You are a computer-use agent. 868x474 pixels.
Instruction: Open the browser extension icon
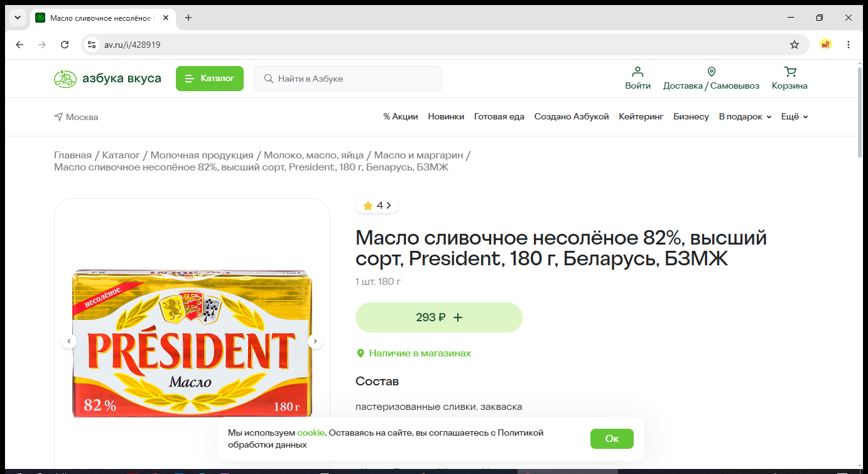(826, 45)
